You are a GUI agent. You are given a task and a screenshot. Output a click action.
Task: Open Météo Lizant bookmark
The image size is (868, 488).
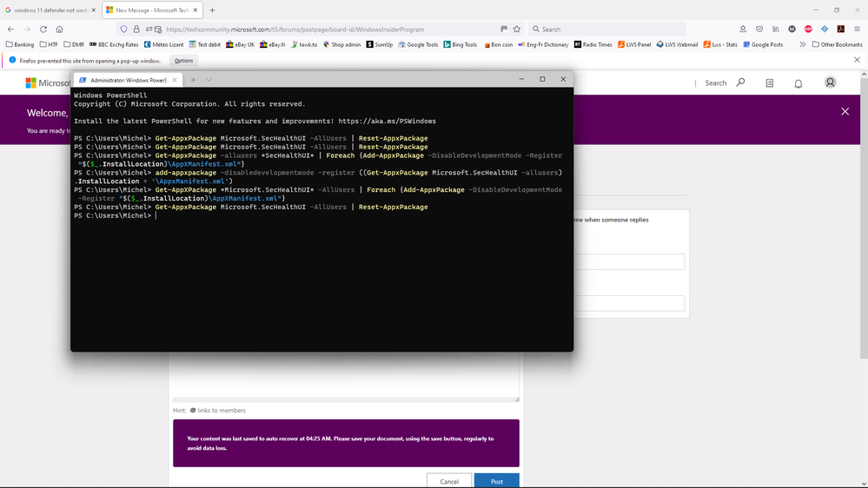coord(163,44)
